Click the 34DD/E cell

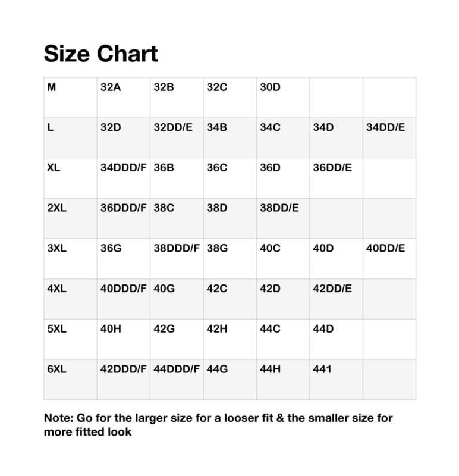click(386, 127)
